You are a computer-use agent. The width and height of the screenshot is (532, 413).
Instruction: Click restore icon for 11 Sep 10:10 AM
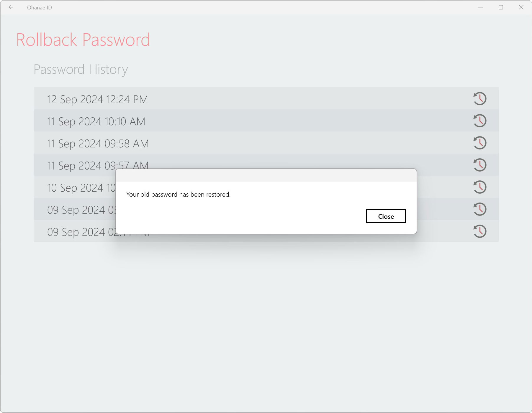480,121
